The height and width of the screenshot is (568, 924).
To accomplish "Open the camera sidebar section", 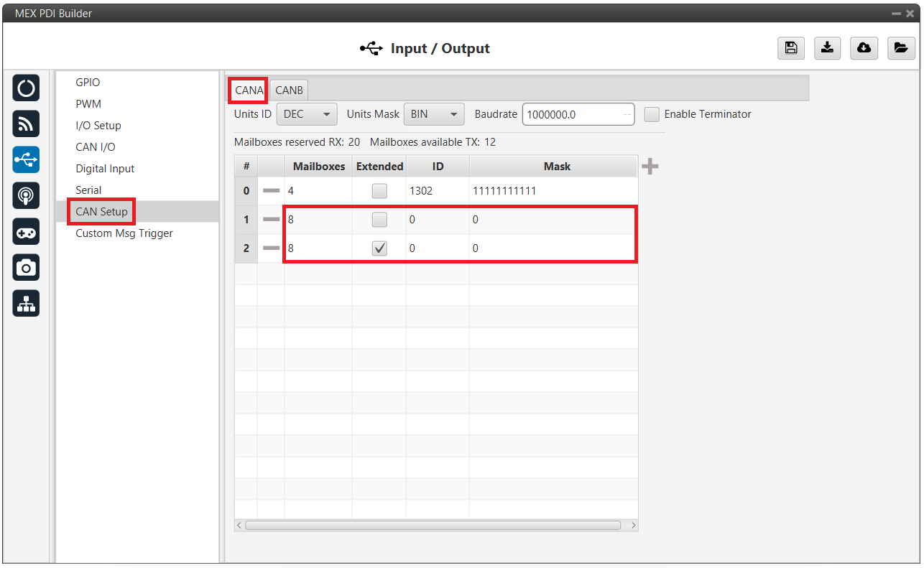I will click(x=26, y=268).
